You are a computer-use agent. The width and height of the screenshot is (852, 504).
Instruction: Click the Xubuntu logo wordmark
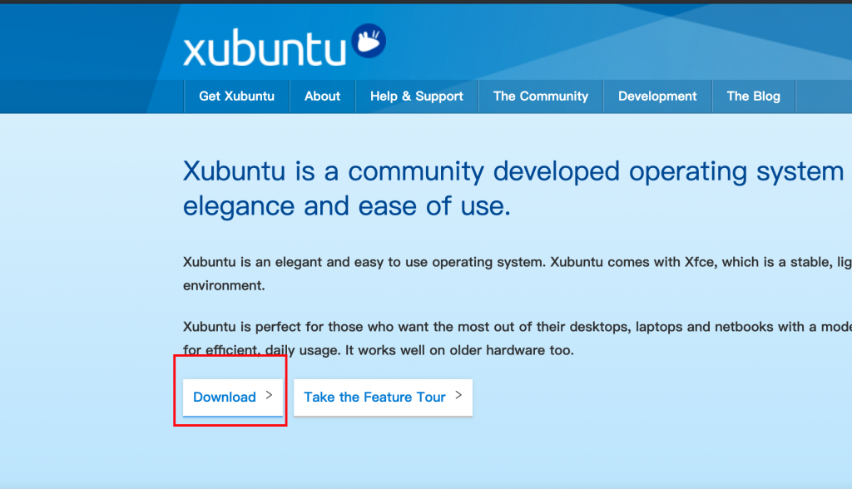[x=264, y=48]
